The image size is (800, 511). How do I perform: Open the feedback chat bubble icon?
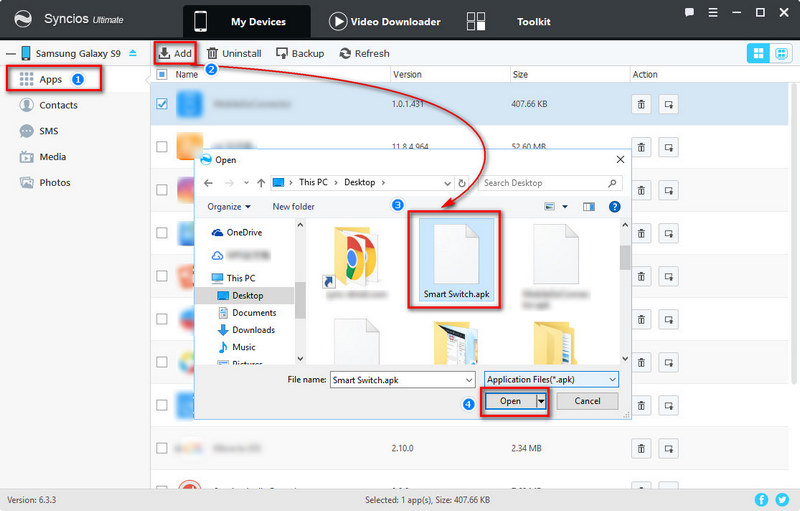pos(689,12)
